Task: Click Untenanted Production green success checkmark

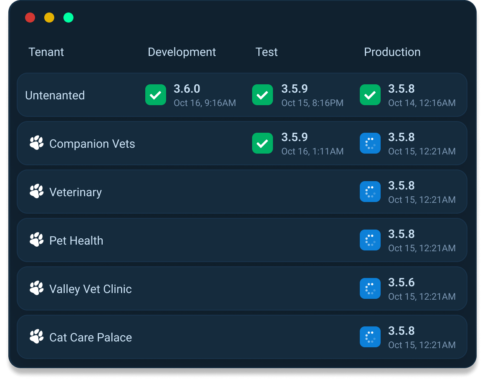Action: tap(370, 95)
